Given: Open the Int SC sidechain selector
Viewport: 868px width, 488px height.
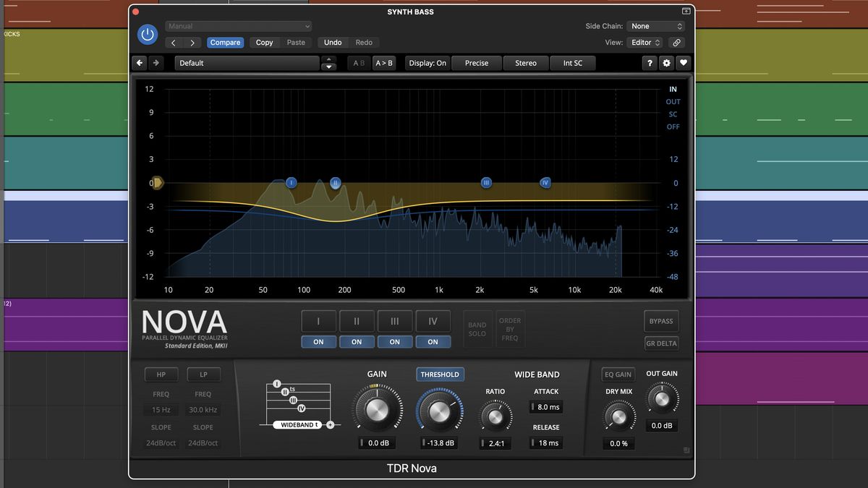Looking at the screenshot, I should 573,63.
